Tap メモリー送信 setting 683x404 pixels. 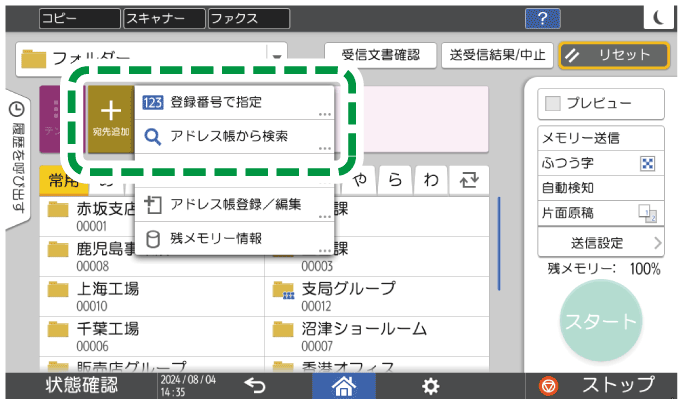pyautogui.click(x=601, y=139)
